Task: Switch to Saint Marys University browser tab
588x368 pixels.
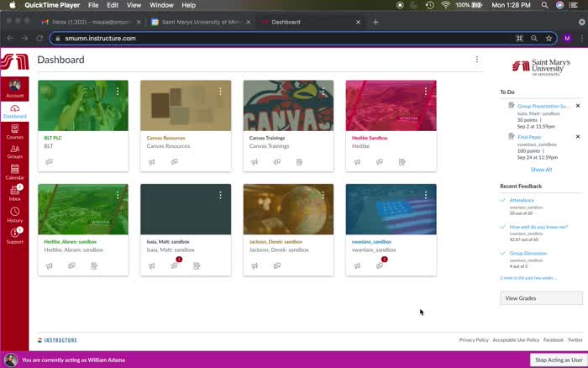Action: pyautogui.click(x=200, y=22)
